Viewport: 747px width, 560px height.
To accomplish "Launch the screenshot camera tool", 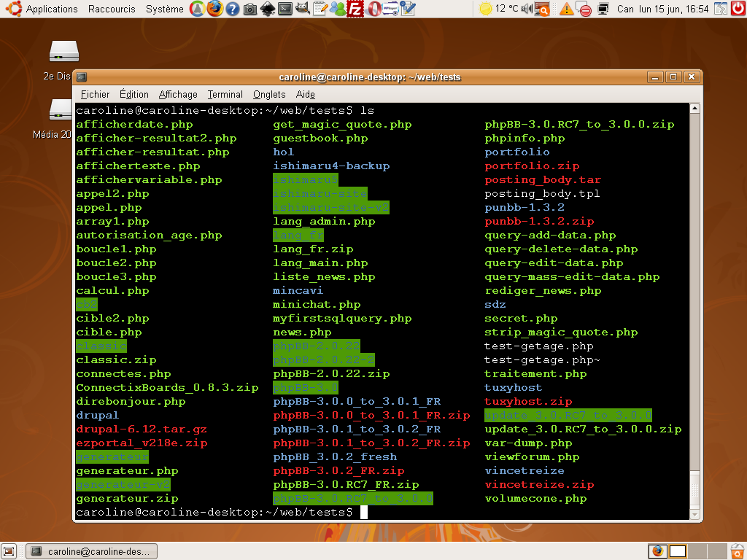I will pyautogui.click(x=250, y=9).
